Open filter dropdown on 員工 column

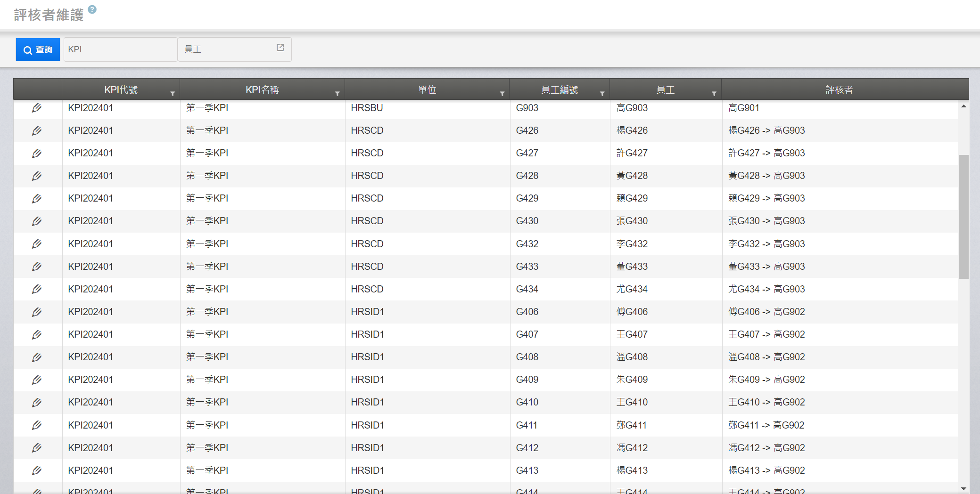[714, 94]
